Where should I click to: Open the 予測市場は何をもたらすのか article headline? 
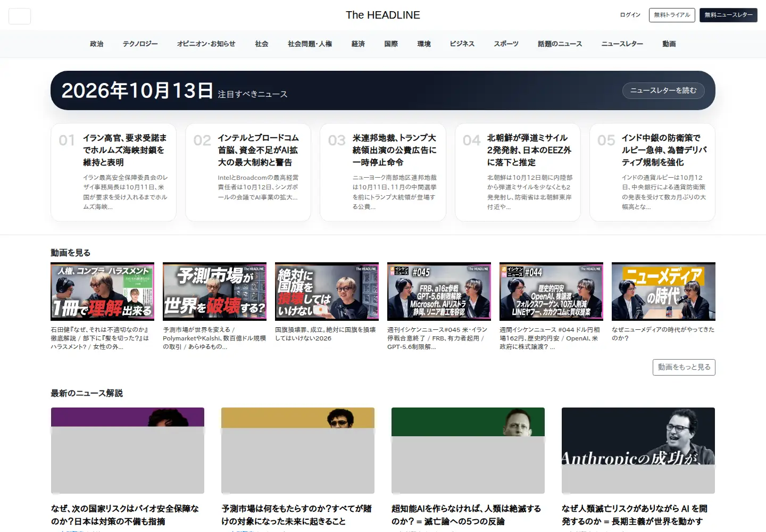click(296, 514)
